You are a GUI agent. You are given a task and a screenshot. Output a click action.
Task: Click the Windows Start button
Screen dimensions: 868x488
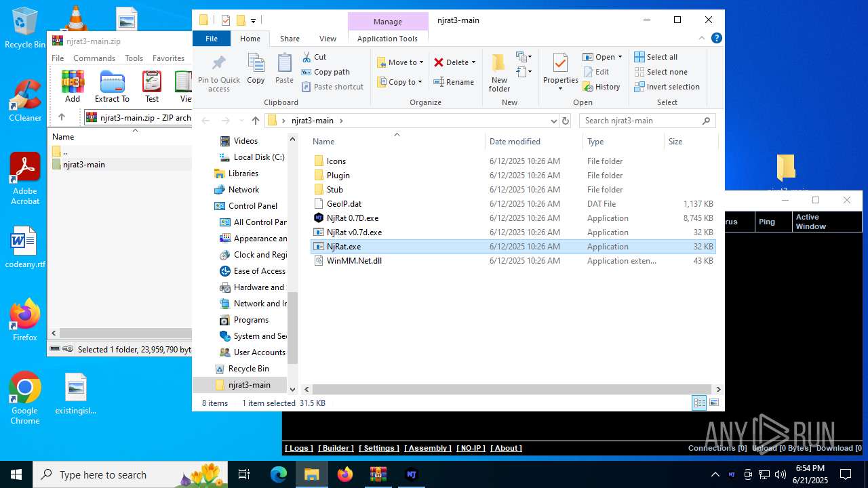pyautogui.click(x=16, y=474)
